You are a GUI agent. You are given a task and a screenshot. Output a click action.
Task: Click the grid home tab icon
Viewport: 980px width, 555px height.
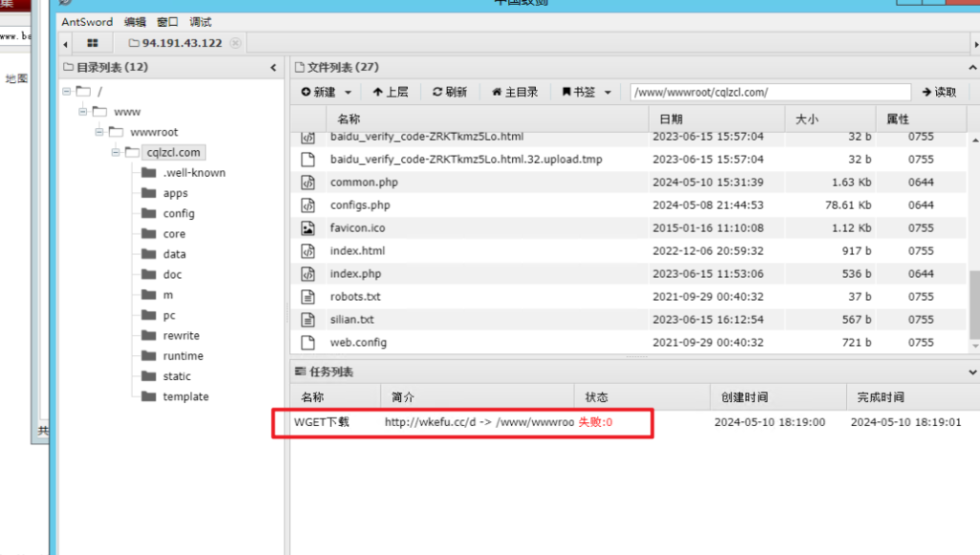(93, 43)
